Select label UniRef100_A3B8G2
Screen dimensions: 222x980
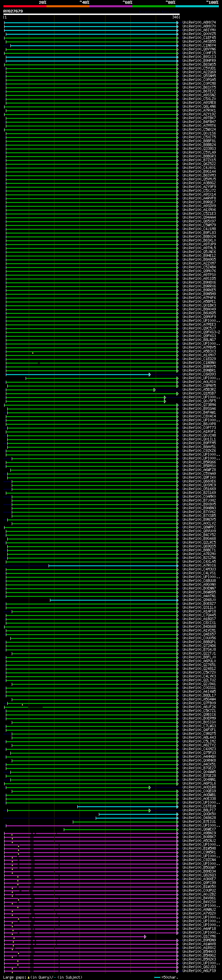point(199,183)
